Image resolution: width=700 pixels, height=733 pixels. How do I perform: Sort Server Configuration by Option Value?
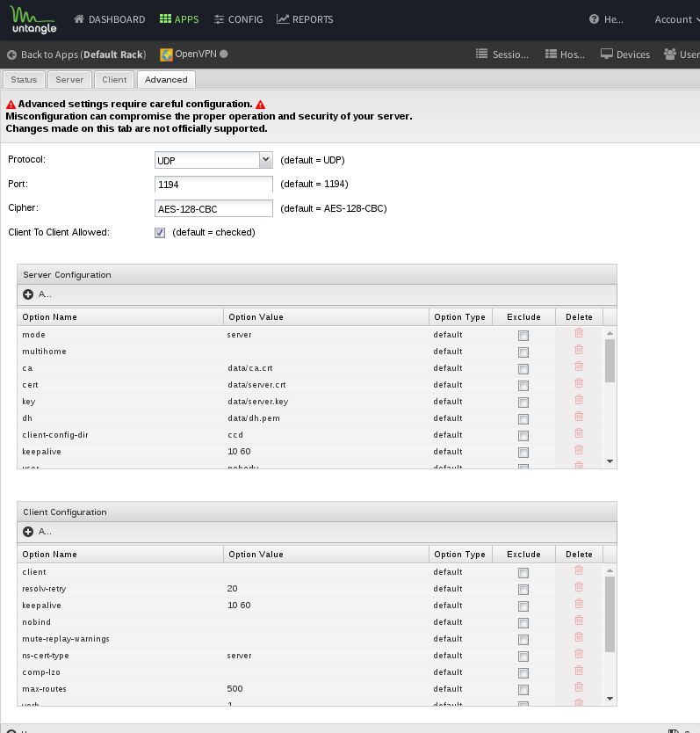(326, 317)
